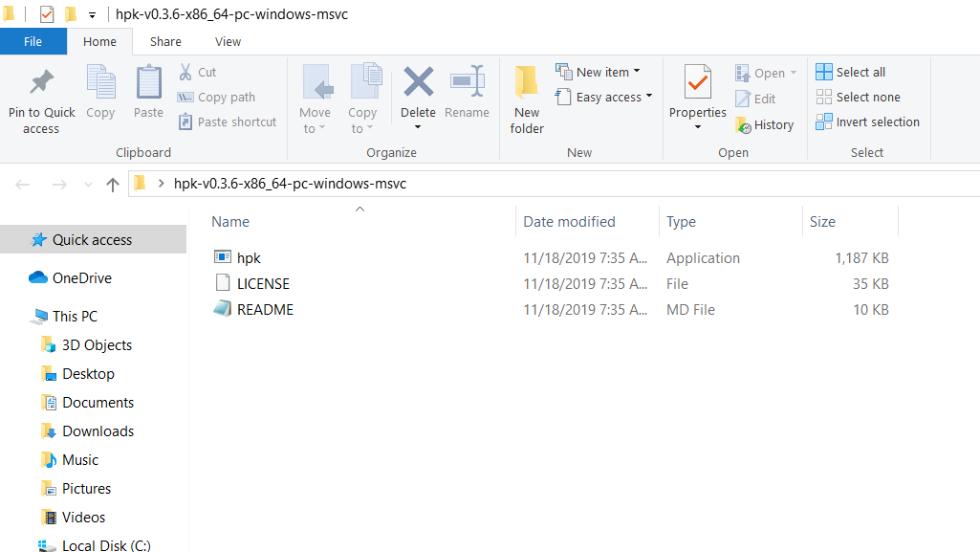This screenshot has width=980, height=552.
Task: Open the Documents folder in sidebar
Action: click(98, 403)
